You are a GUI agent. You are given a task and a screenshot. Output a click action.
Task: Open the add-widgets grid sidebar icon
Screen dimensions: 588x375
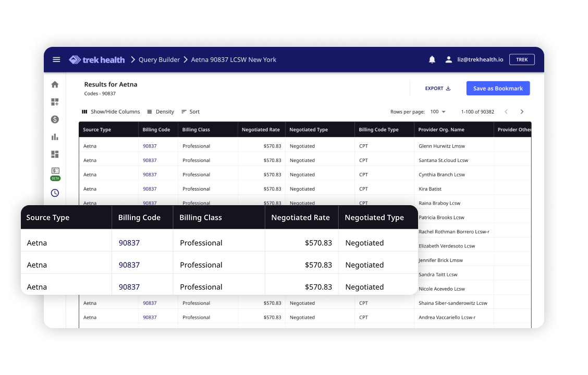point(55,102)
